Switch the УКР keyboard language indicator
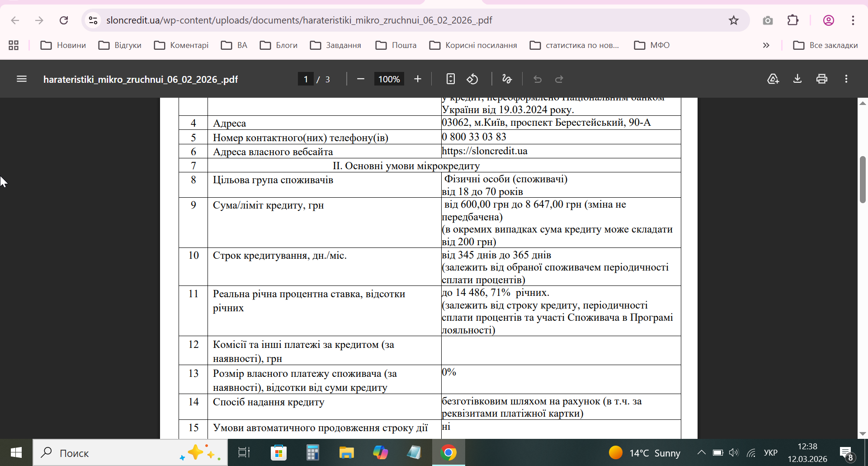Screen dimensions: 868x466 tap(770, 453)
